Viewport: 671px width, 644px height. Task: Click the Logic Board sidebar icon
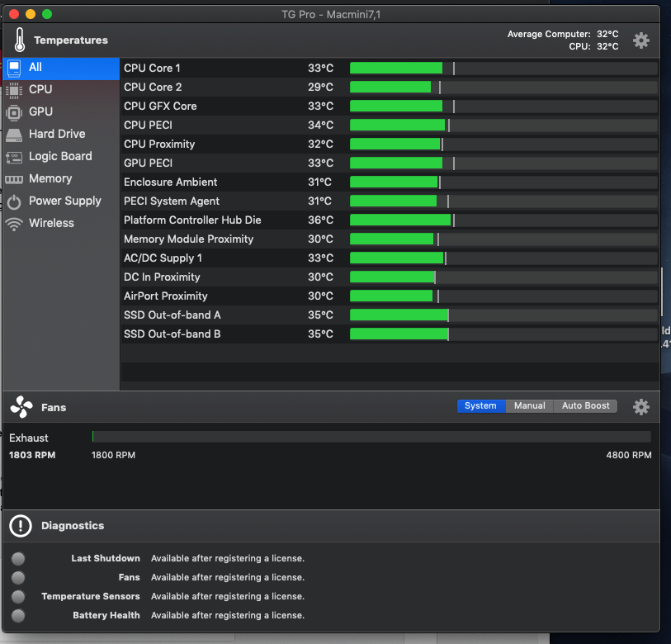click(14, 158)
